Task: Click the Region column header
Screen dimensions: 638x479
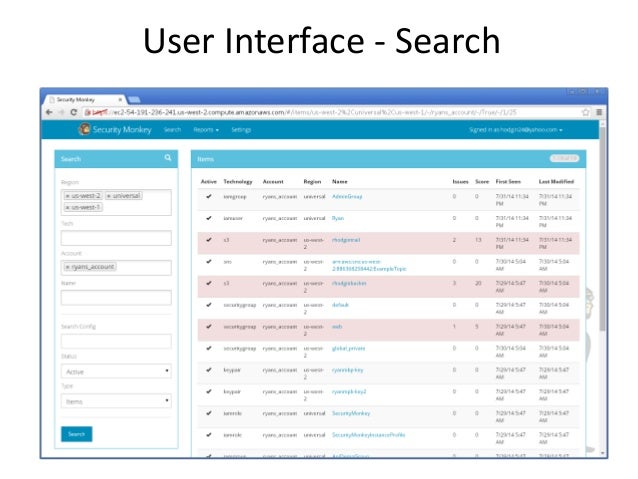Action: (x=312, y=182)
